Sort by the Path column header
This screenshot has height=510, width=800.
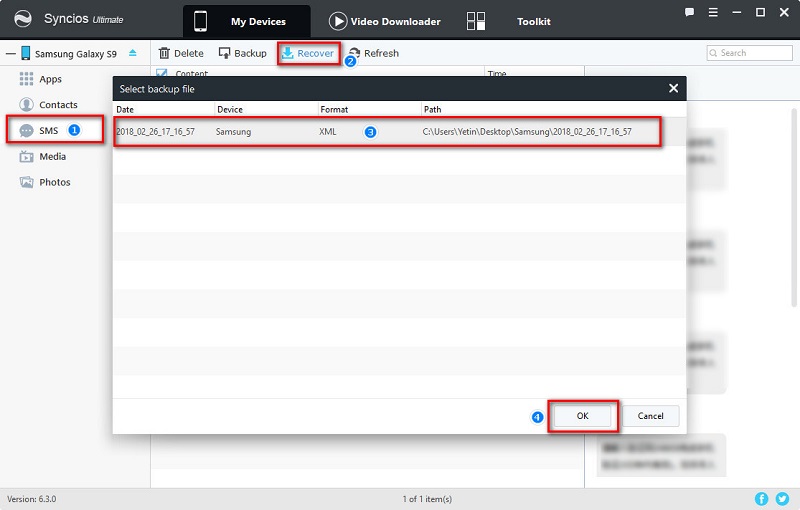[x=554, y=109]
